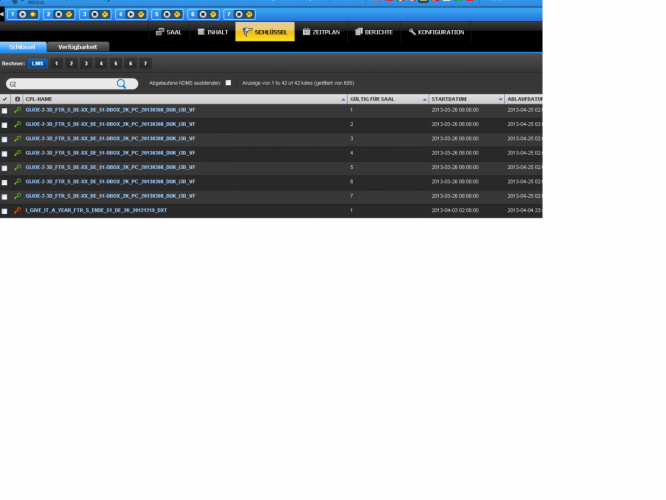This screenshot has height=500, width=666.
Task: Toggle 'Abgelaufene KDMS ausblenden' checkbox
Action: pyautogui.click(x=228, y=83)
